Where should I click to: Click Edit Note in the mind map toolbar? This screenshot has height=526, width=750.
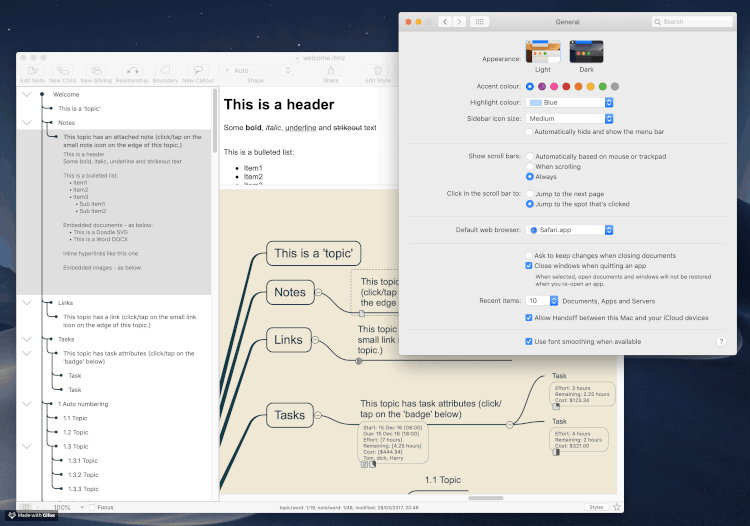click(x=33, y=74)
